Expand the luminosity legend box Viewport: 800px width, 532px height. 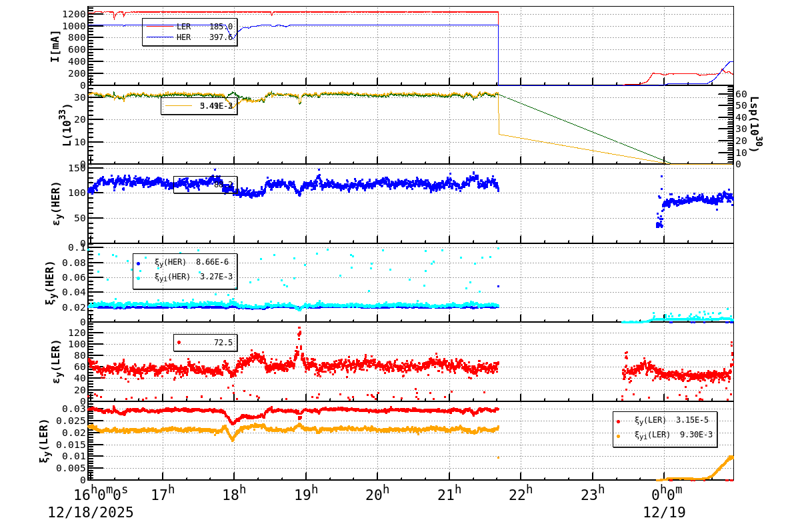click(x=200, y=105)
